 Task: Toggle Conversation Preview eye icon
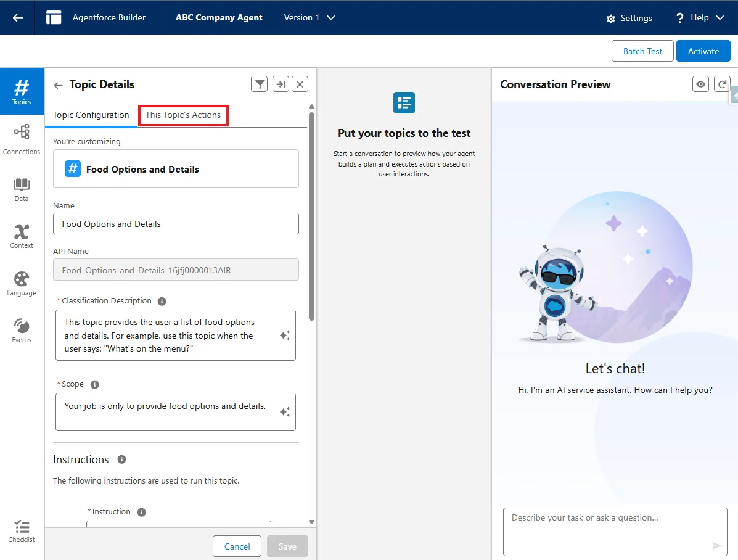701,84
